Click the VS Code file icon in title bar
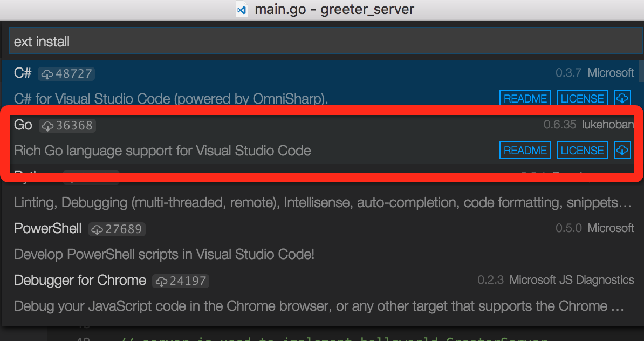Viewport: 644px width, 341px height. (x=242, y=10)
